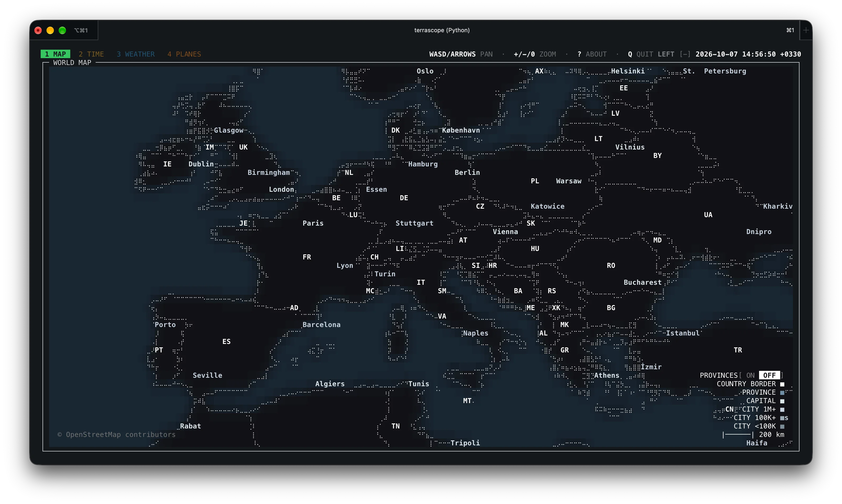Screen dimensions: 842x504
Task: Click the Naples city label
Action: 476,333
